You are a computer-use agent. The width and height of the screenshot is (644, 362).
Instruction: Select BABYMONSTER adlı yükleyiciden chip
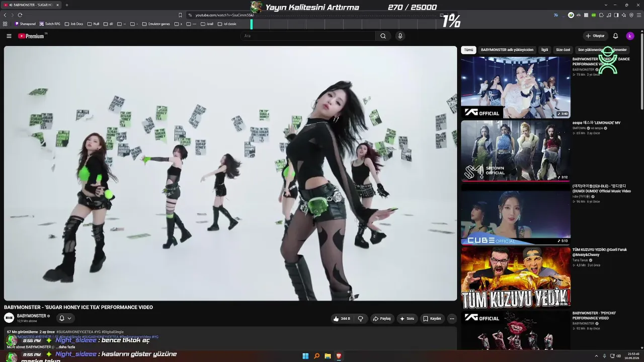(507, 50)
